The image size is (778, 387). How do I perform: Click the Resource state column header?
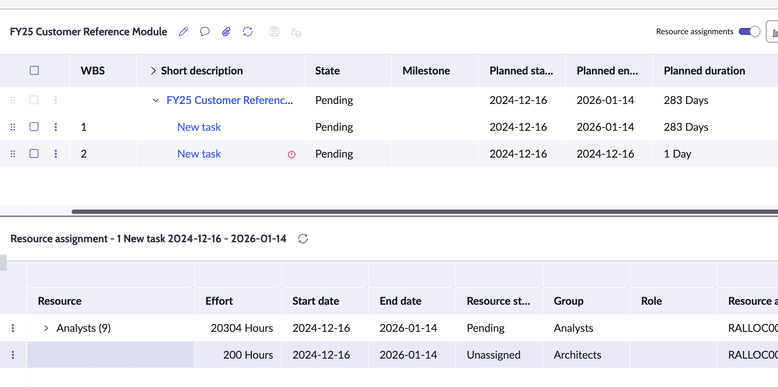[x=499, y=301]
